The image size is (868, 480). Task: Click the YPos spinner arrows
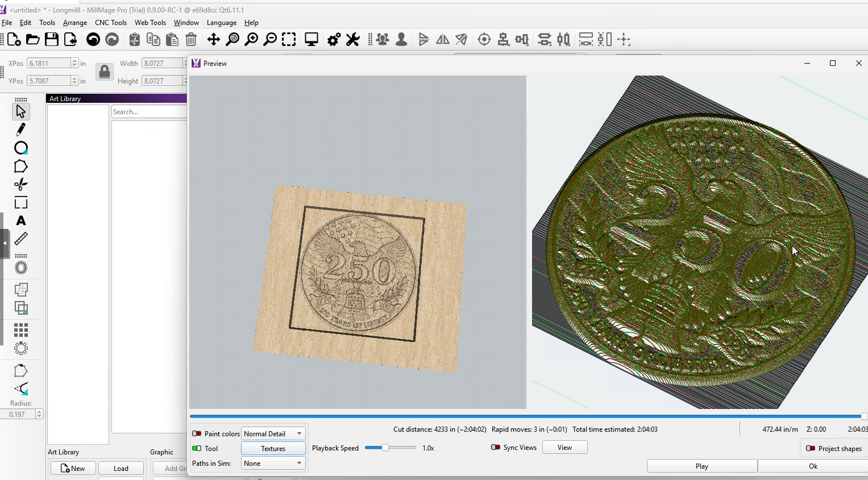pos(74,81)
